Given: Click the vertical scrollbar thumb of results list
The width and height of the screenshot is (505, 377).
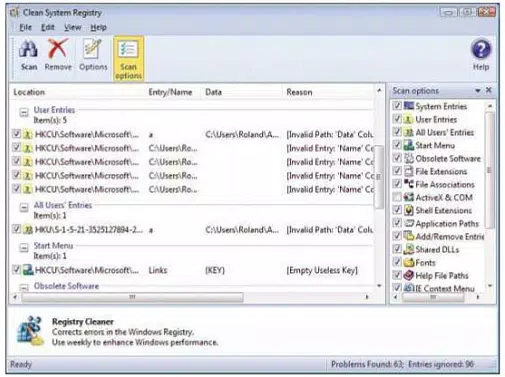Looking at the screenshot, I should click(379, 177).
